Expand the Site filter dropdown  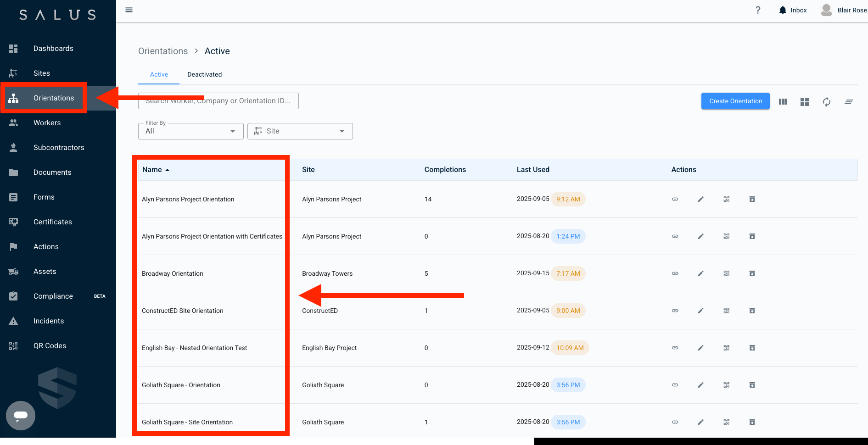(x=300, y=131)
